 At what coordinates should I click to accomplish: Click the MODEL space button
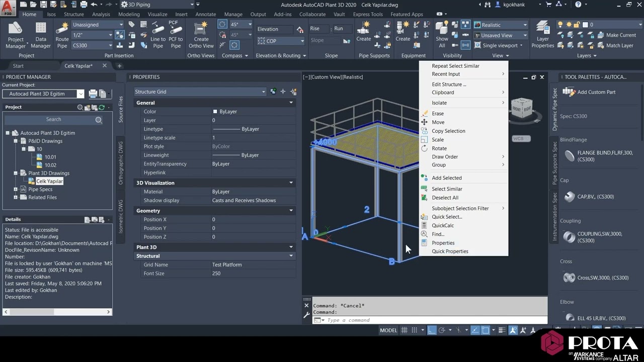click(x=388, y=330)
